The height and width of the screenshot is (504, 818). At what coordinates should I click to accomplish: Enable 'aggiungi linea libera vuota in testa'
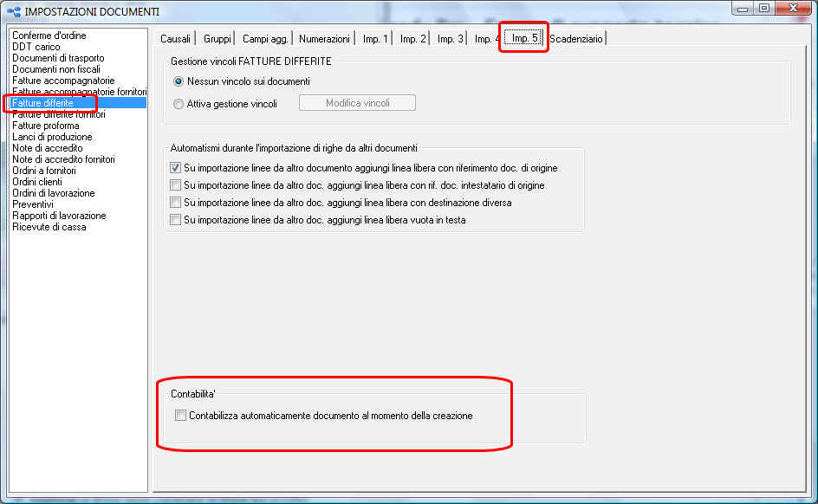tap(175, 219)
